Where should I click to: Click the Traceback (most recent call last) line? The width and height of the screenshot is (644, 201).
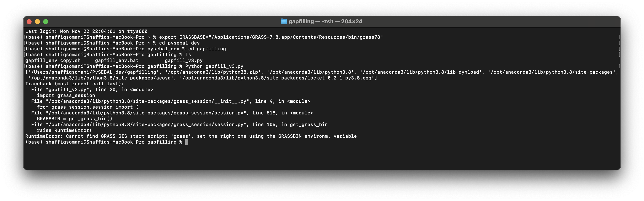tap(75, 84)
